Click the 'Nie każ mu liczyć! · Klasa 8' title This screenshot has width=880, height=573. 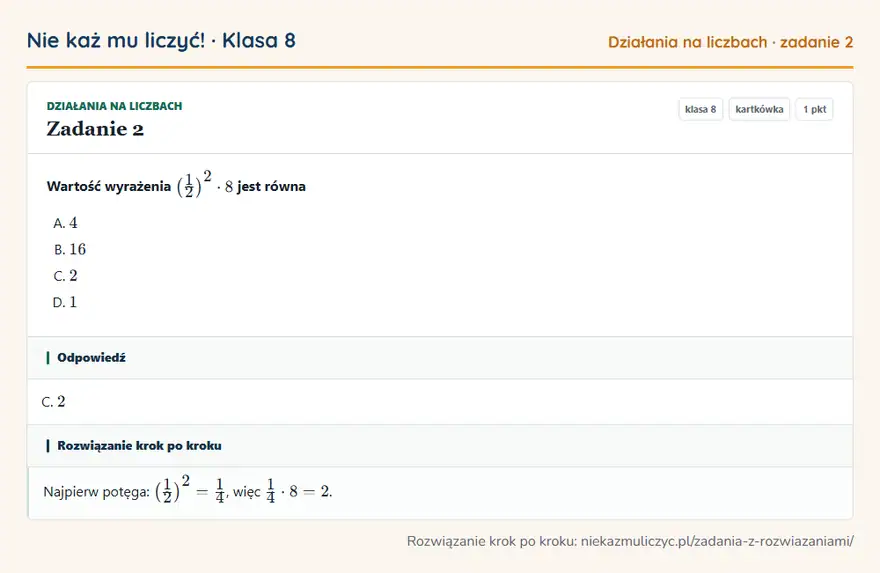tap(161, 41)
